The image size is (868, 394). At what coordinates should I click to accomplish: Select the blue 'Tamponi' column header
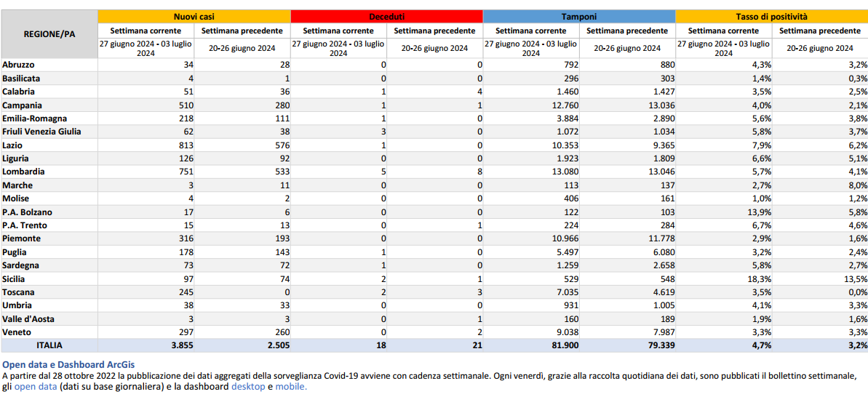click(579, 16)
